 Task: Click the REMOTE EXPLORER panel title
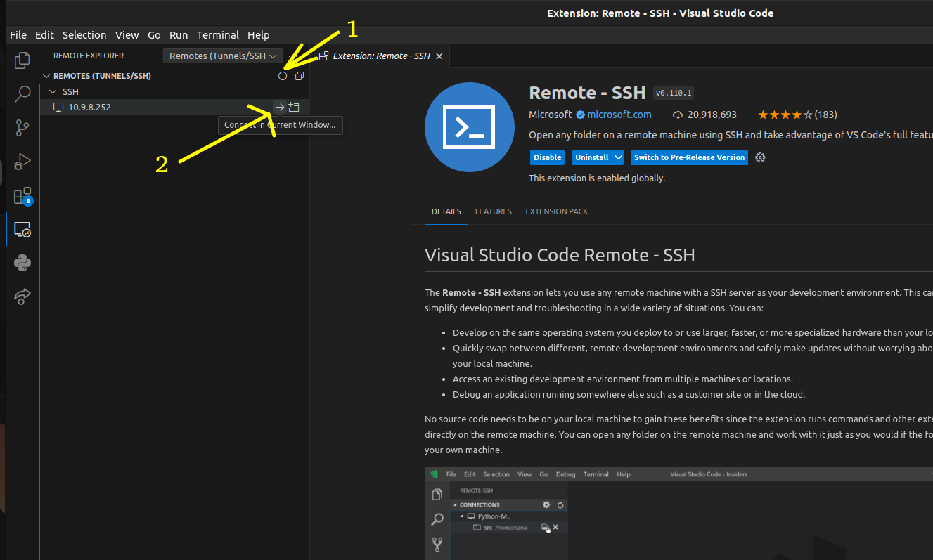pyautogui.click(x=89, y=56)
